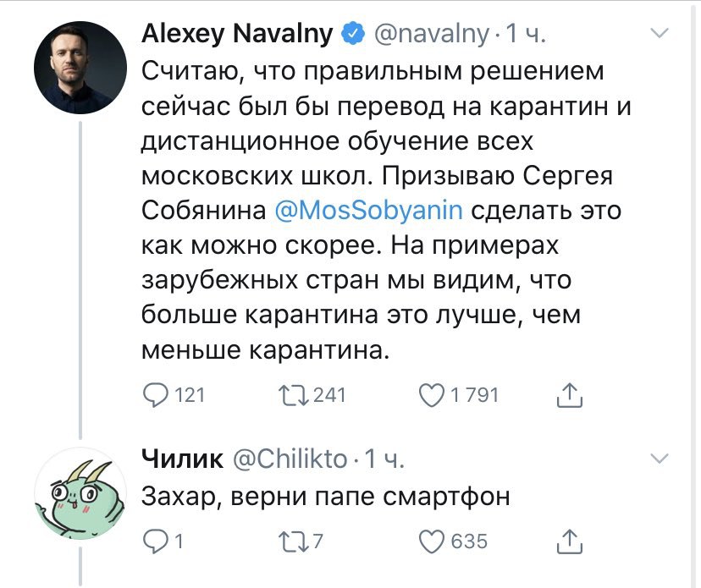This screenshot has width=701, height=588.
Task: Reply to Alexey Navalny's tweet
Action: click(156, 394)
